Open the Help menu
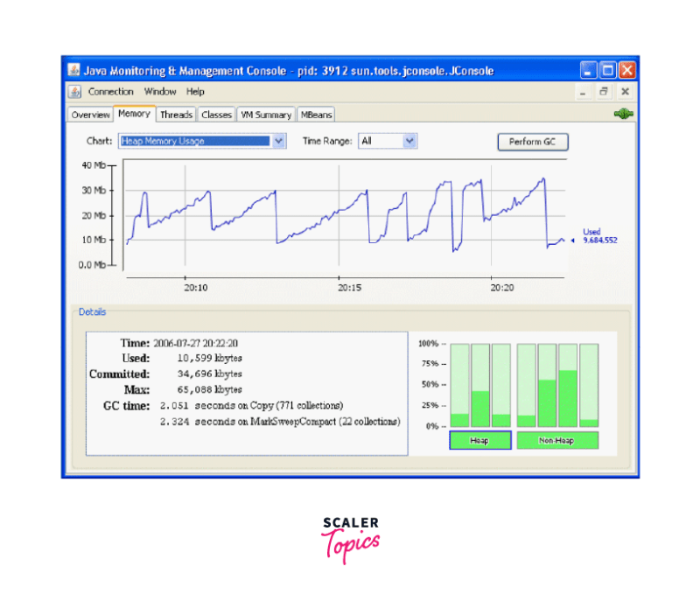 coord(194,91)
